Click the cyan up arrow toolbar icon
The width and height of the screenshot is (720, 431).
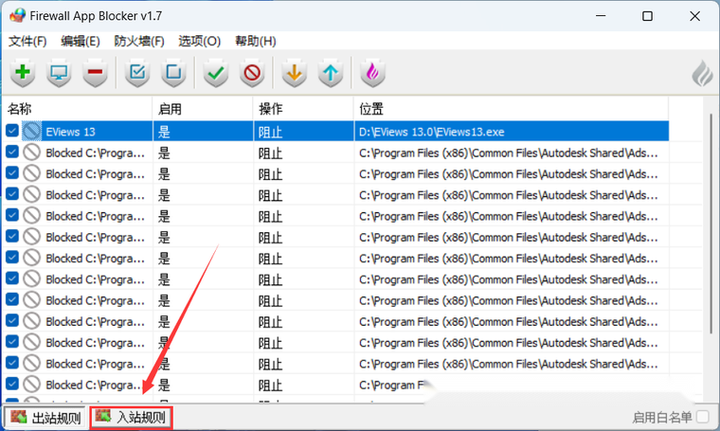click(x=329, y=73)
